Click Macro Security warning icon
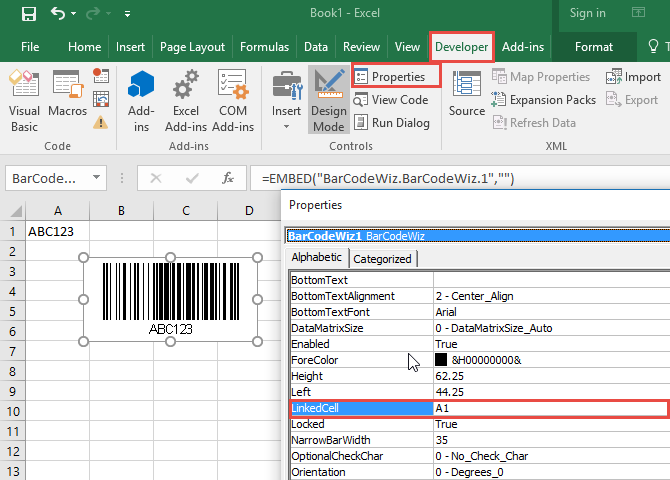The width and height of the screenshot is (670, 480). coord(101,123)
